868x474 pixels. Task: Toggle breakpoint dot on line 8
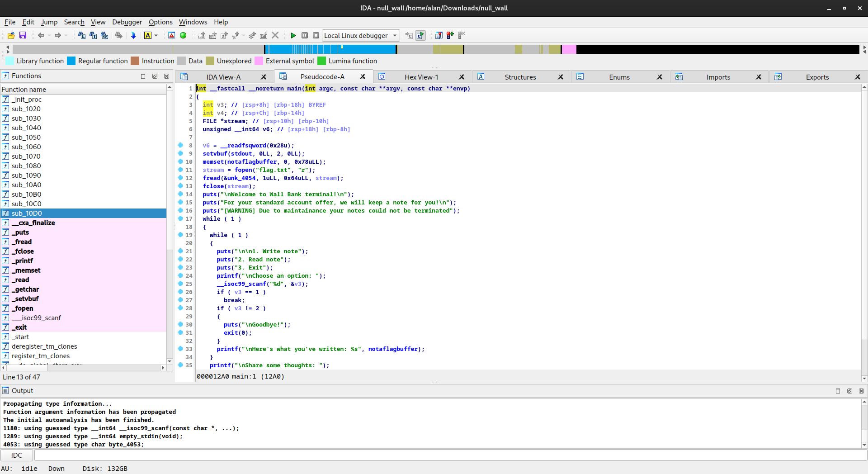[x=180, y=145]
